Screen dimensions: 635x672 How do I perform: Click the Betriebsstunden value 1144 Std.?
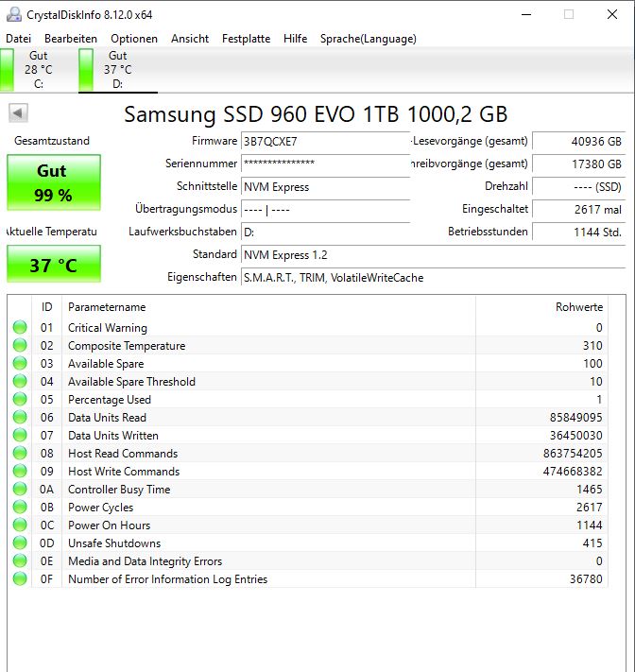point(579,233)
